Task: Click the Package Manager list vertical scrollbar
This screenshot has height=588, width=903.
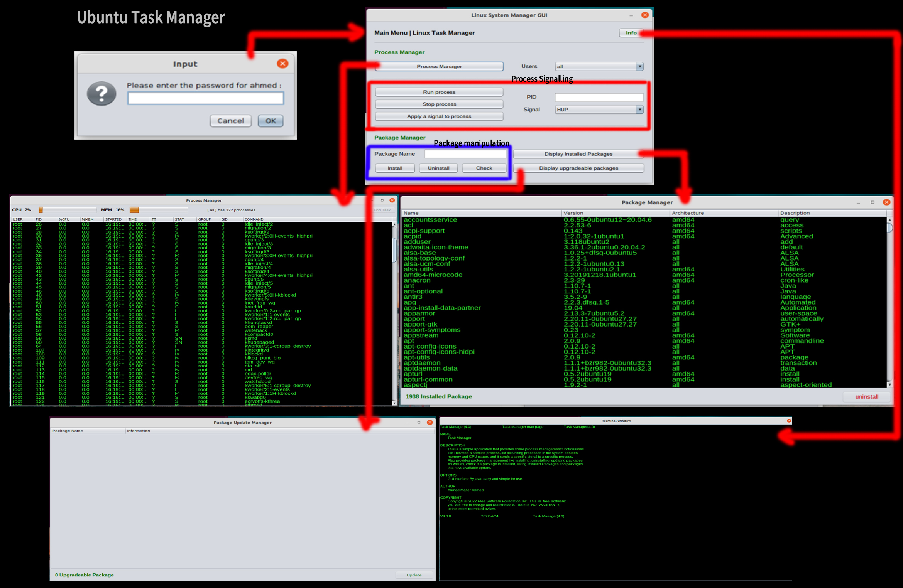Action: click(x=889, y=301)
